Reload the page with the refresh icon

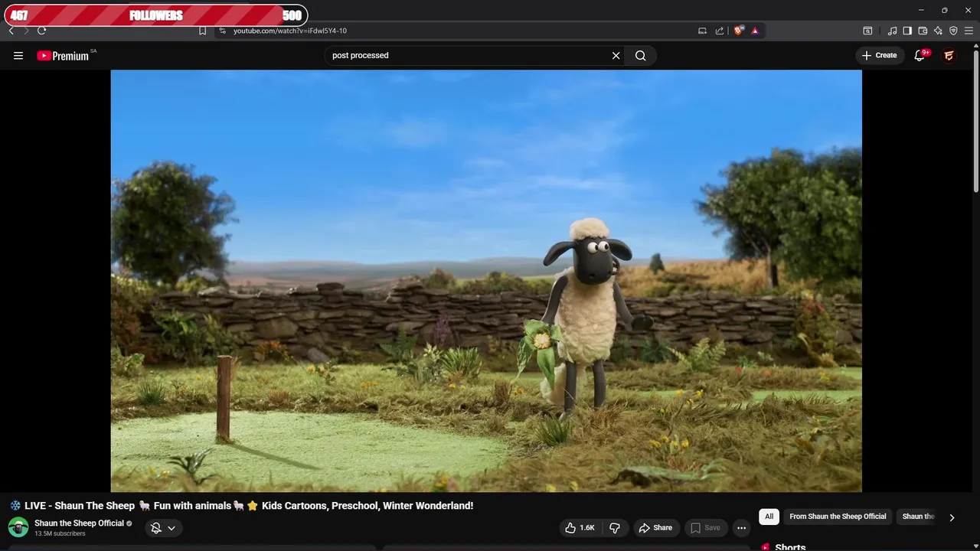41,31
